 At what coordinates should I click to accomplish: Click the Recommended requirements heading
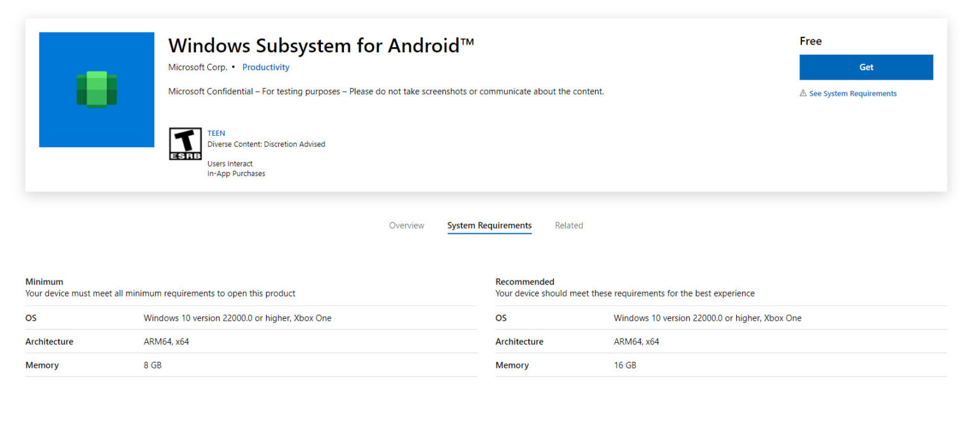[524, 281]
